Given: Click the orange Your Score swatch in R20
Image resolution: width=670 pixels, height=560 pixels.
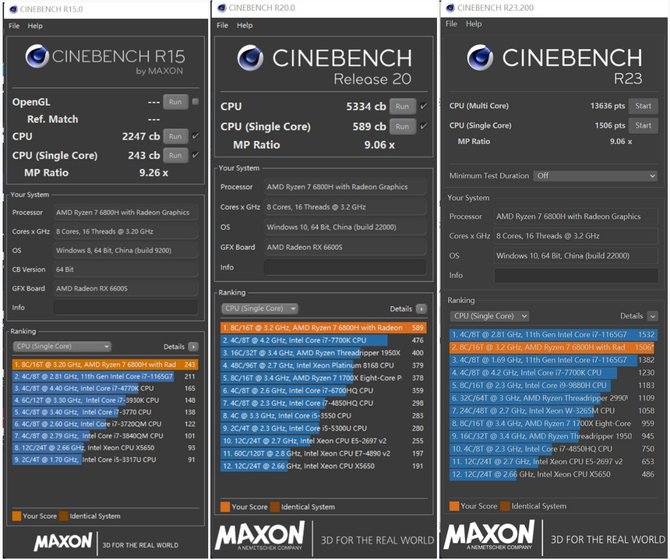Looking at the screenshot, I should click(225, 507).
